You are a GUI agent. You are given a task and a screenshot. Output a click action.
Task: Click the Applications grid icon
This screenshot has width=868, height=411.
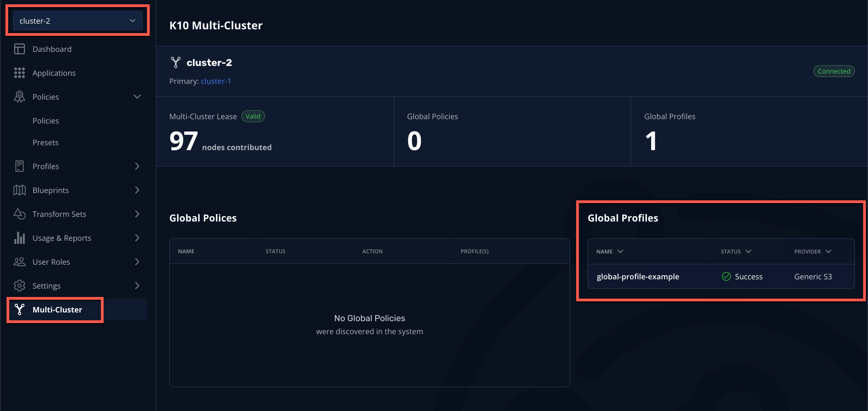click(x=19, y=73)
